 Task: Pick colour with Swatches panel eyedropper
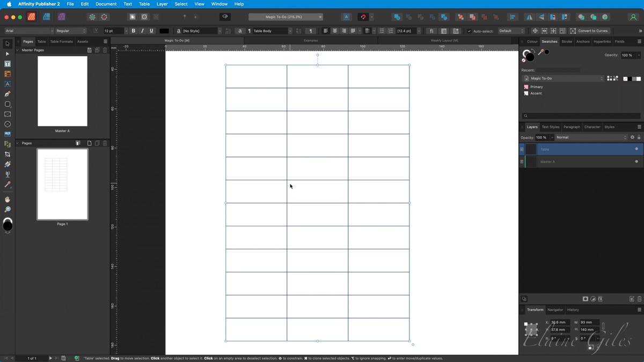click(541, 52)
